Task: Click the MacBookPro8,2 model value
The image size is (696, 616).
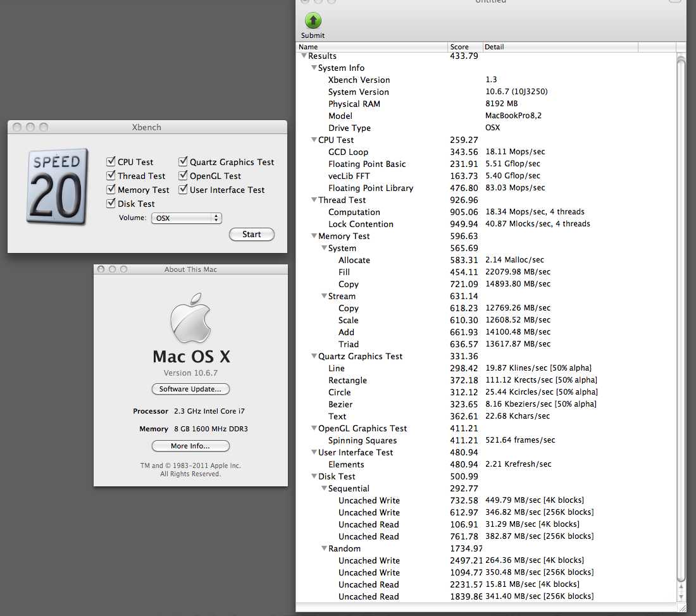Action: [x=513, y=115]
